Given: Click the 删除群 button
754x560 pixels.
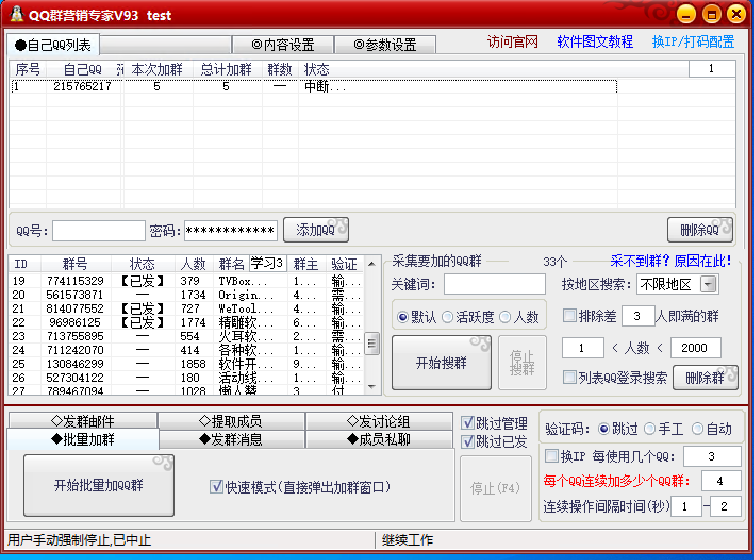Looking at the screenshot, I should coord(705,378).
